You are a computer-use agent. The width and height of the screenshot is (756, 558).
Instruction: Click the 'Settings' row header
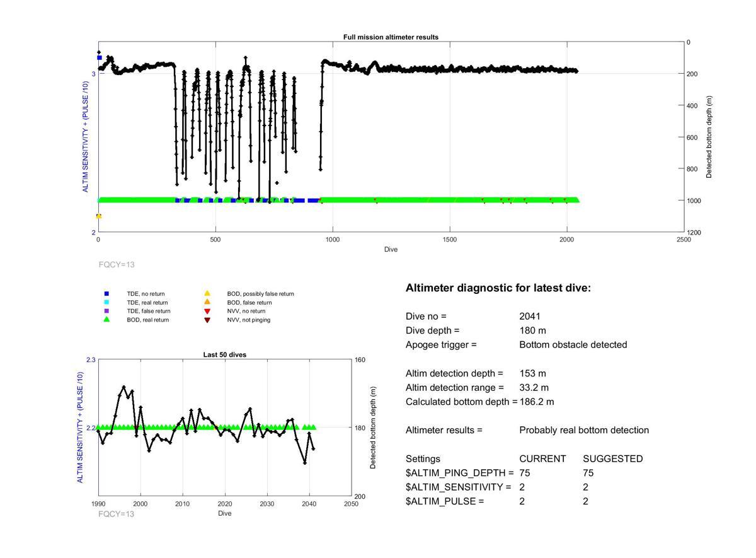pyautogui.click(x=423, y=459)
